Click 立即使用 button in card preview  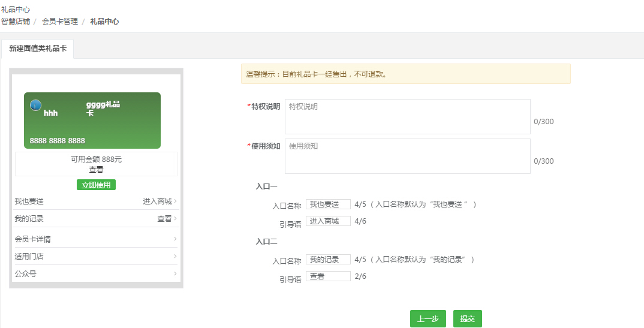pyautogui.click(x=96, y=185)
